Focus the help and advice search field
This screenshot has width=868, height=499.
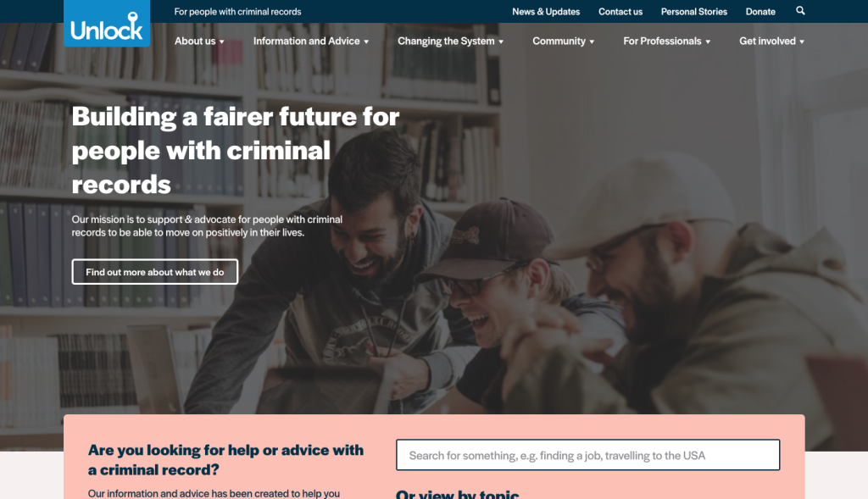588,455
